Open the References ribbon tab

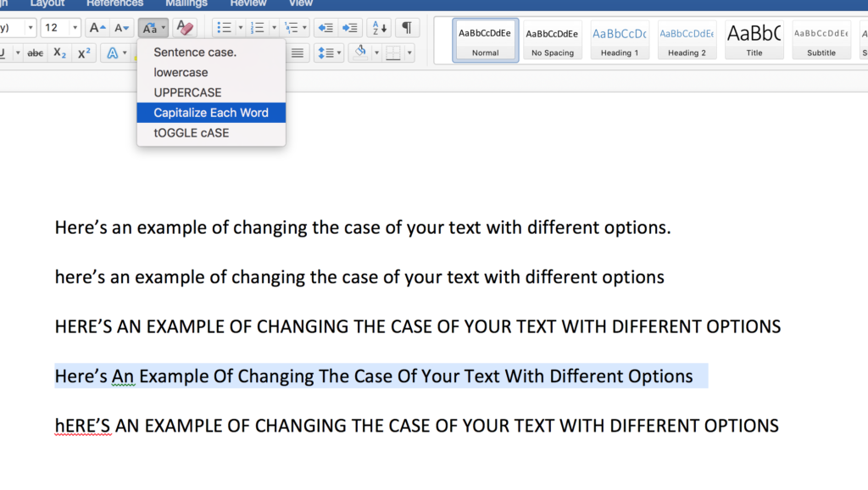pyautogui.click(x=114, y=4)
